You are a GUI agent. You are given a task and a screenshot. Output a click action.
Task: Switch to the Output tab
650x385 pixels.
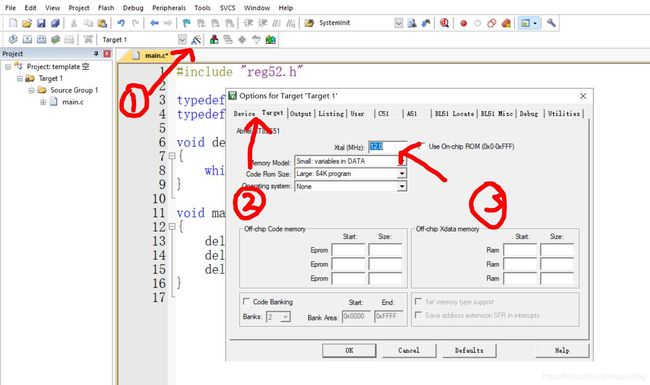(301, 114)
